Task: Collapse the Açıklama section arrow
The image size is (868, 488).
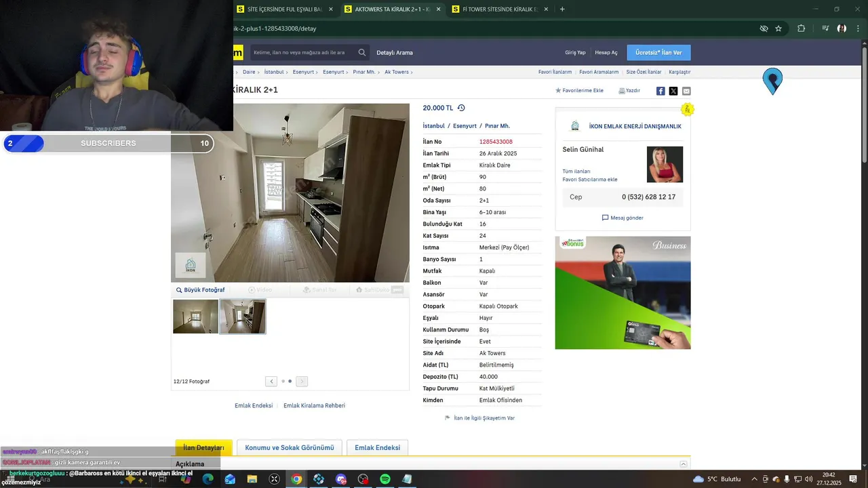Action: pyautogui.click(x=684, y=464)
